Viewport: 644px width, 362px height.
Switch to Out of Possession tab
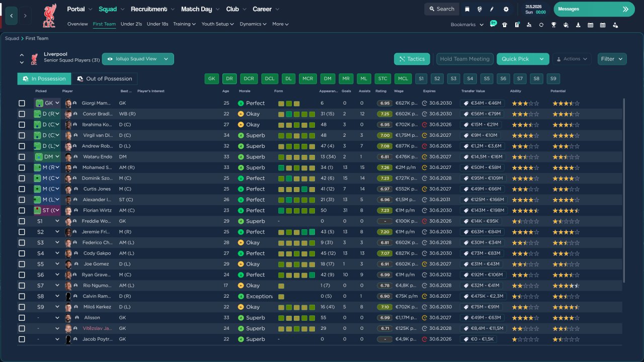105,79
